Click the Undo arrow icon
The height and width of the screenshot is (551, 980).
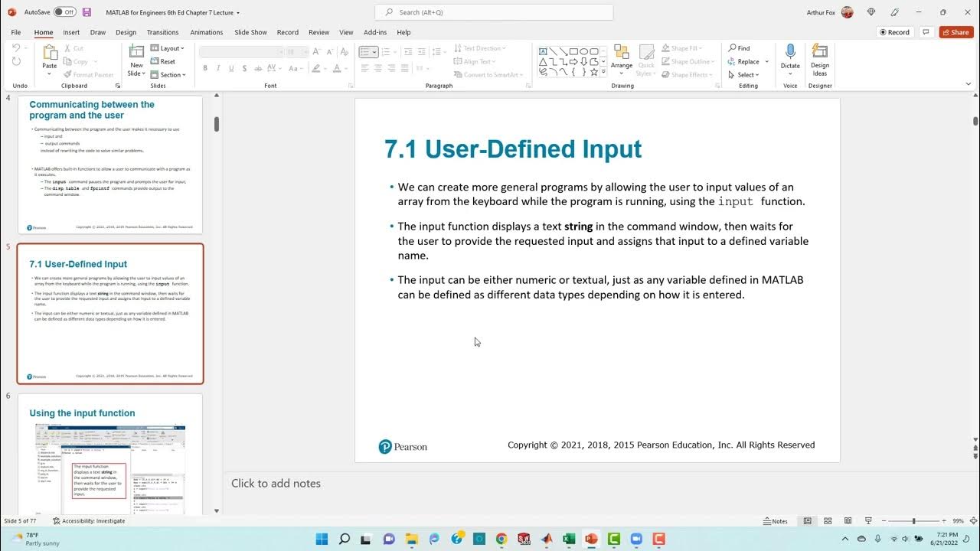pos(17,48)
